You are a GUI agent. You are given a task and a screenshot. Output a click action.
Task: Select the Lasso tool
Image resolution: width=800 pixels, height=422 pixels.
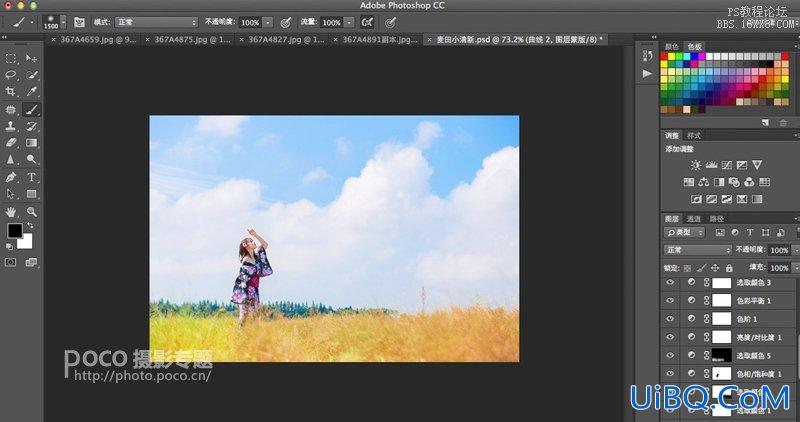coord(11,75)
